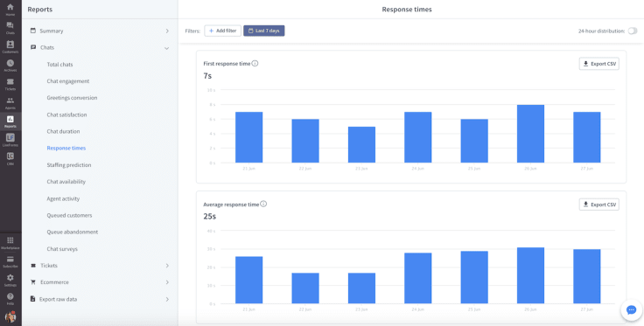Click the Reports panel heading
Image resolution: width=644 pixels, height=326 pixels.
[40, 10]
